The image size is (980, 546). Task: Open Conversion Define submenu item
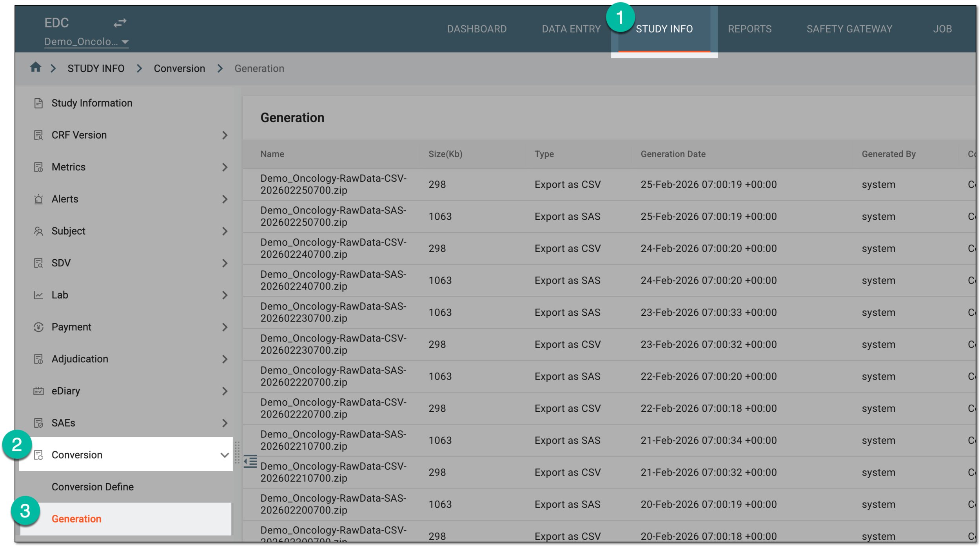click(x=93, y=487)
